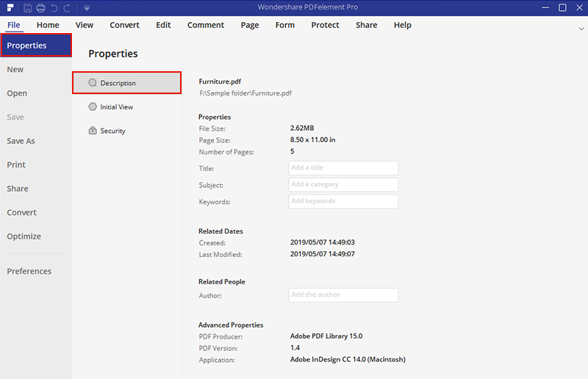The height and width of the screenshot is (379, 588).
Task: Open the Protect menu tab
Action: click(x=325, y=25)
